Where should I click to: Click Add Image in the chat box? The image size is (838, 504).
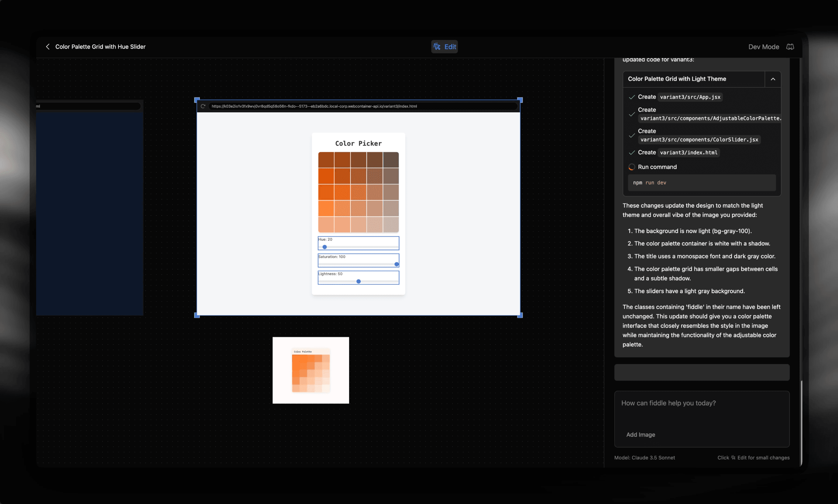641,434
